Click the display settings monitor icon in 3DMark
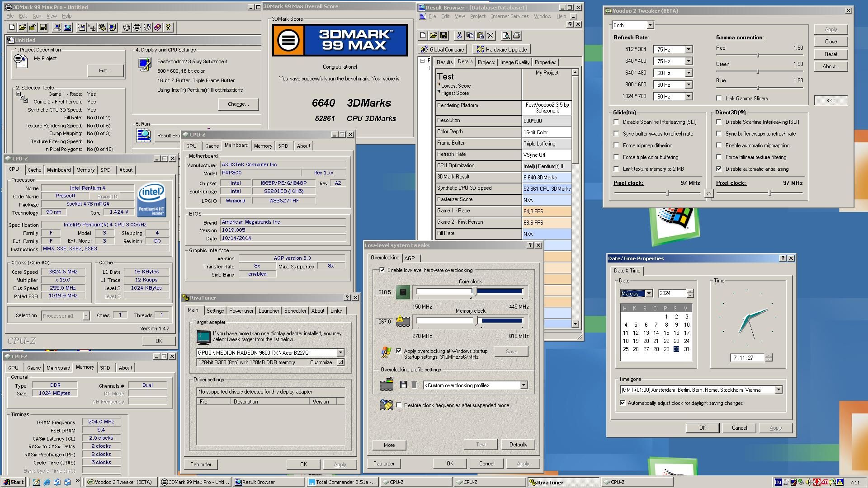 [x=145, y=64]
